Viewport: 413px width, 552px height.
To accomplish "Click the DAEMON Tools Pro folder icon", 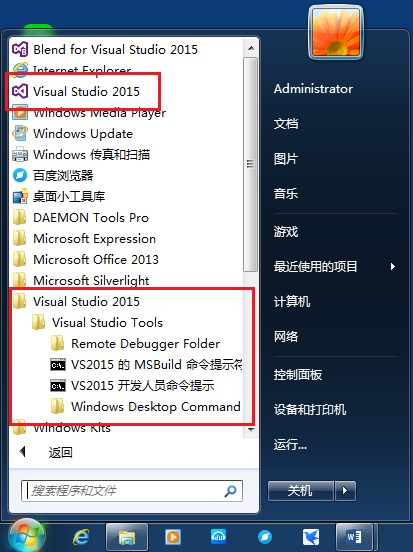I will click(20, 218).
